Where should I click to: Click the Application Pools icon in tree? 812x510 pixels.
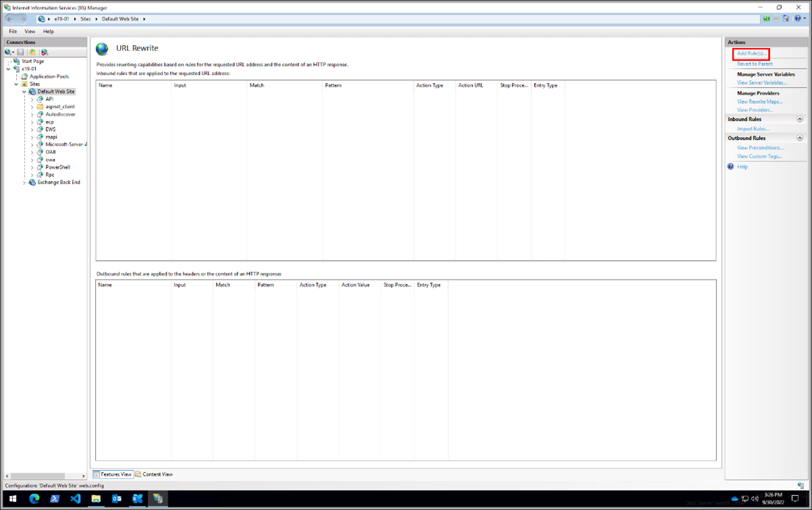pos(24,76)
